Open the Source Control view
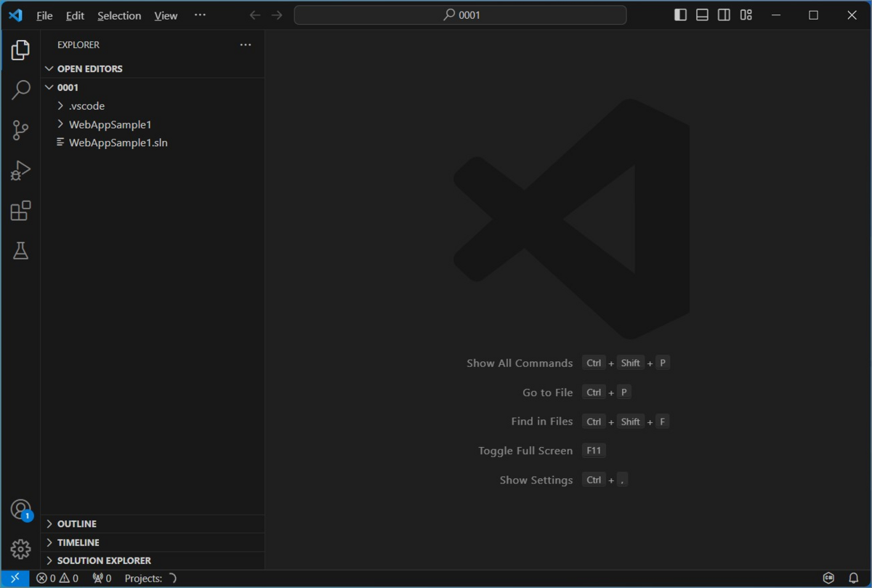 (x=20, y=130)
